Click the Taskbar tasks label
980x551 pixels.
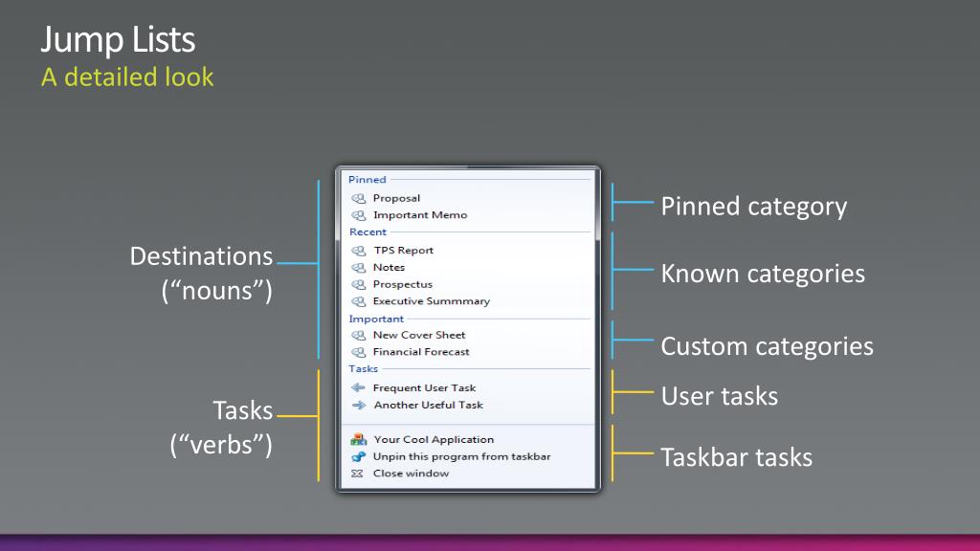(736, 457)
